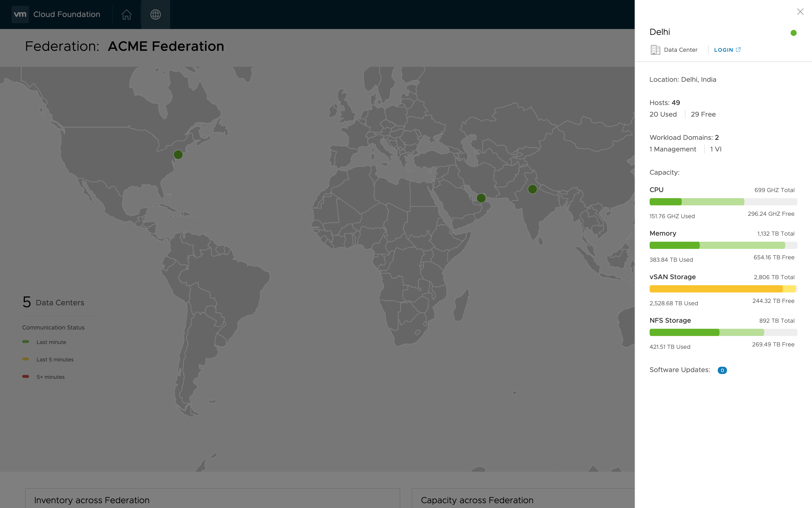Select the US East Coast data center marker

(x=178, y=155)
